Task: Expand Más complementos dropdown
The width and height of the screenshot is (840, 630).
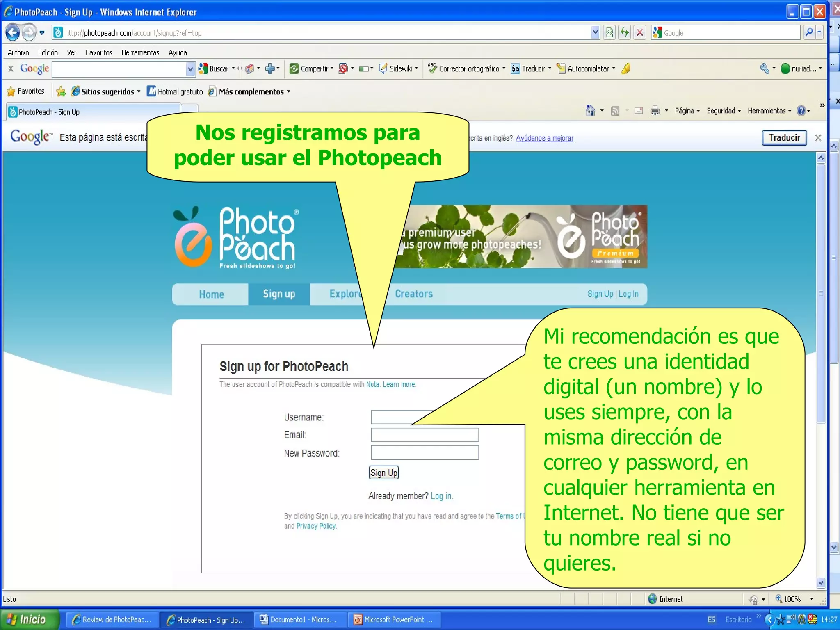Action: pos(288,91)
